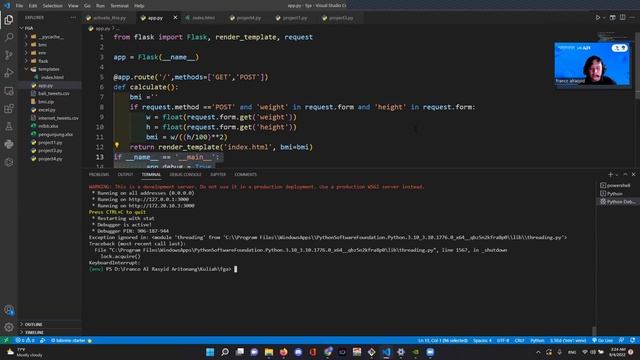The image size is (640, 360).
Task: Open the View menu
Action: click(x=73, y=6)
